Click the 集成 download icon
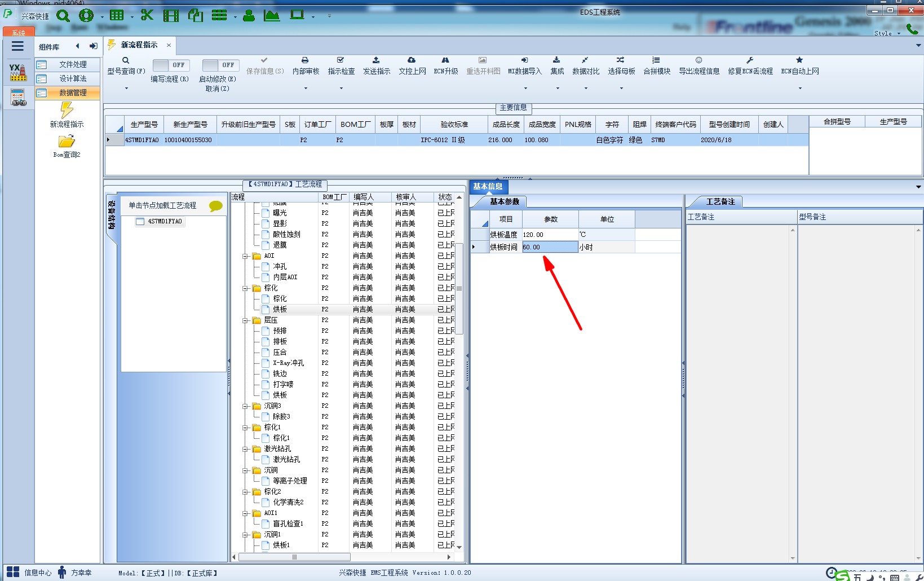This screenshot has height=581, width=924. (x=556, y=60)
